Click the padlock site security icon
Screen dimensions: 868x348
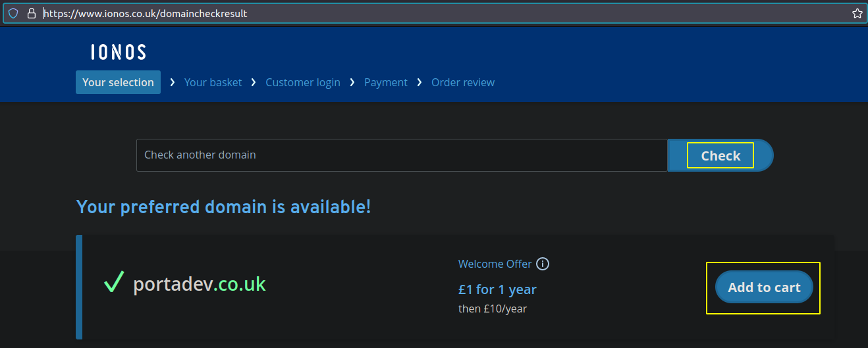coord(31,13)
